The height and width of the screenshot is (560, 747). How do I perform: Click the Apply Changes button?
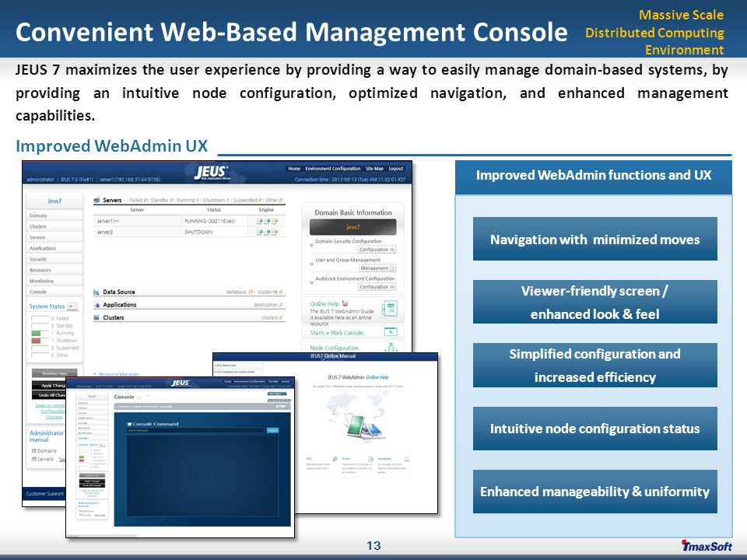pyautogui.click(x=50, y=385)
